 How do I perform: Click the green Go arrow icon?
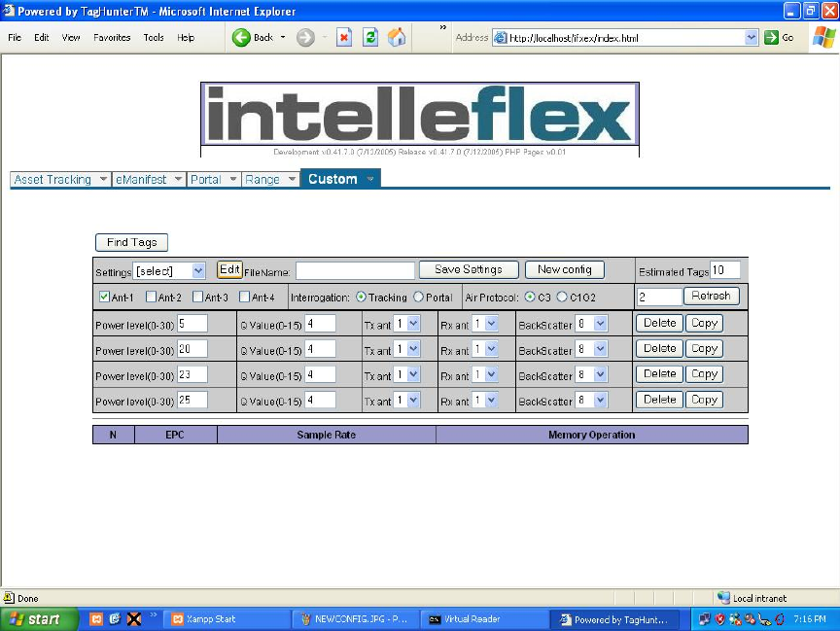coord(771,38)
